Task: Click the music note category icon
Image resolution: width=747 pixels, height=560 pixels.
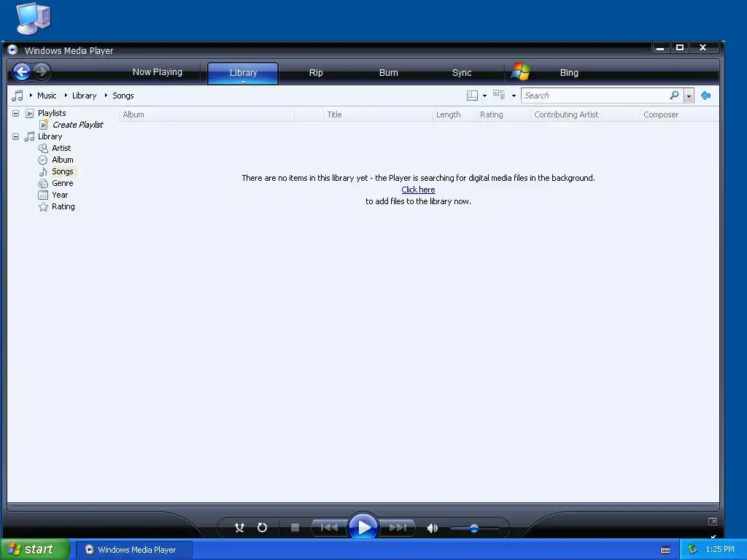Action: (x=18, y=96)
